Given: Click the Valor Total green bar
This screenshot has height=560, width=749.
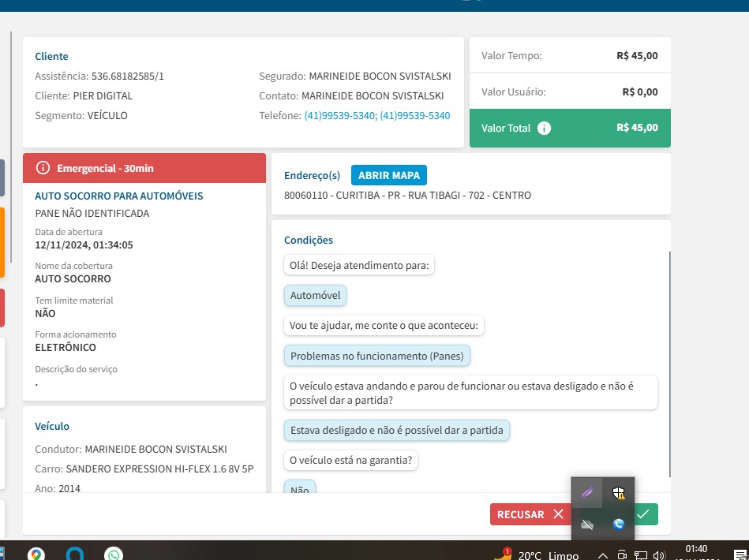Looking at the screenshot, I should pos(570,128).
